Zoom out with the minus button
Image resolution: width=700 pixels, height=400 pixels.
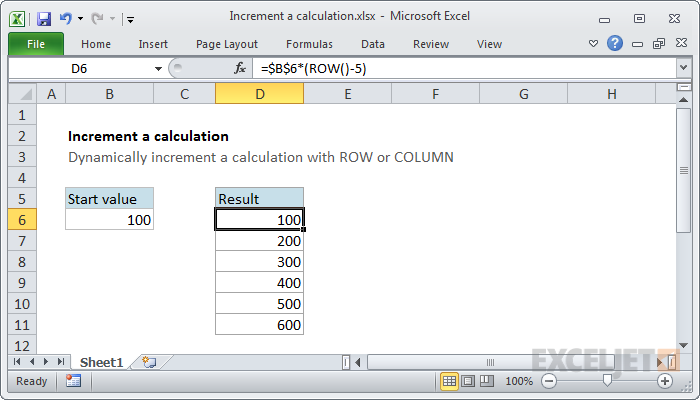pyautogui.click(x=549, y=381)
